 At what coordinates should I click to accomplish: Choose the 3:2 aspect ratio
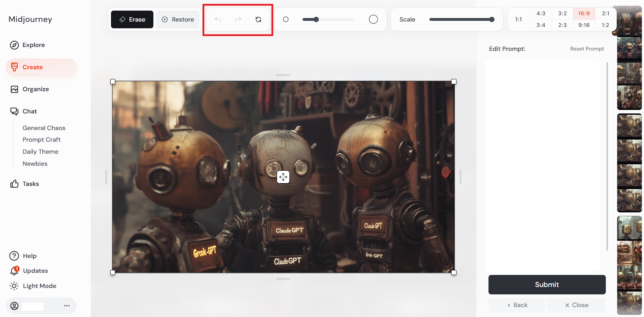tap(562, 13)
